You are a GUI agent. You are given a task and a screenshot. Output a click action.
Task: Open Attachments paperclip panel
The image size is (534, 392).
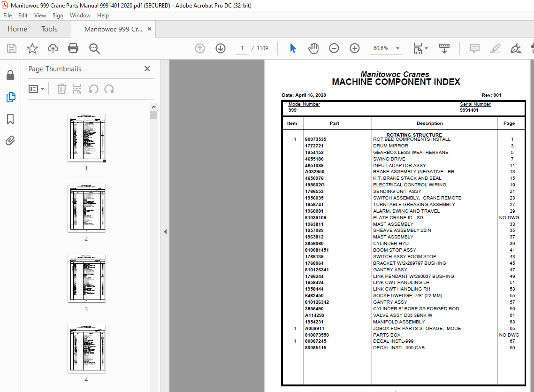[x=10, y=140]
